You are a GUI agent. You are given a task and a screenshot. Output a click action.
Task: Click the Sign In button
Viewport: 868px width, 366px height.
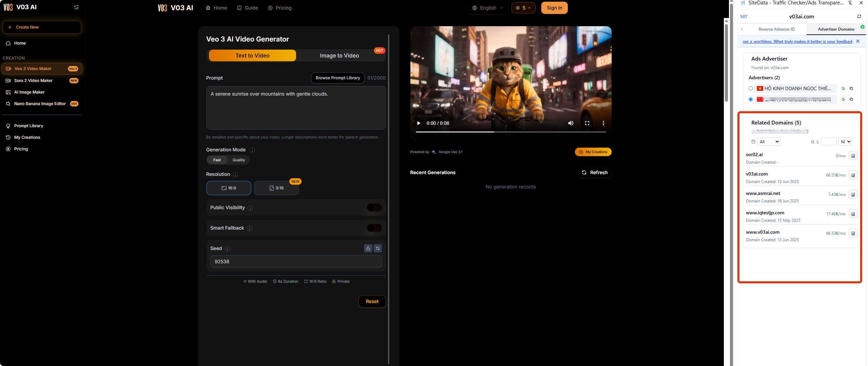[x=554, y=8]
